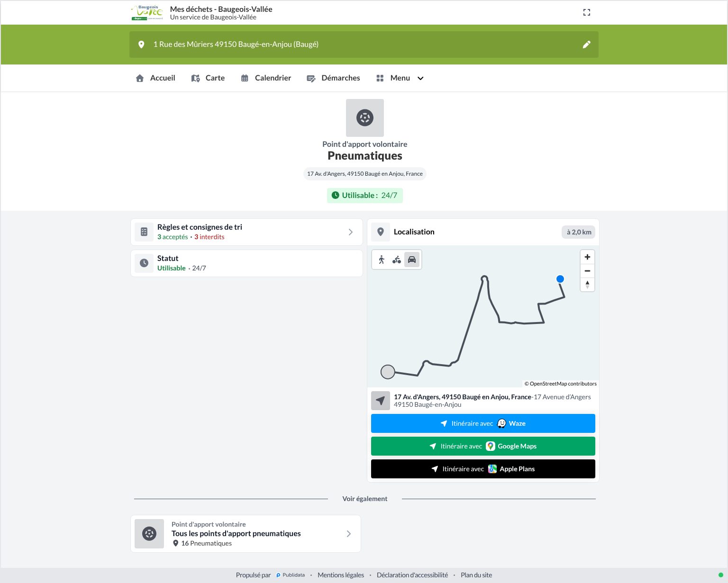
Task: Open the Menu navigation item
Action: [x=400, y=78]
